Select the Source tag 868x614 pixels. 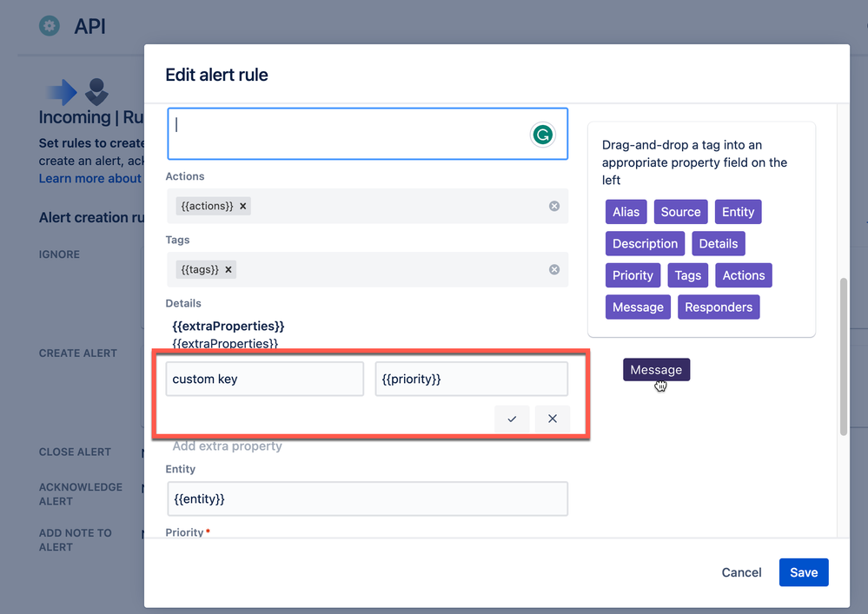tap(680, 212)
